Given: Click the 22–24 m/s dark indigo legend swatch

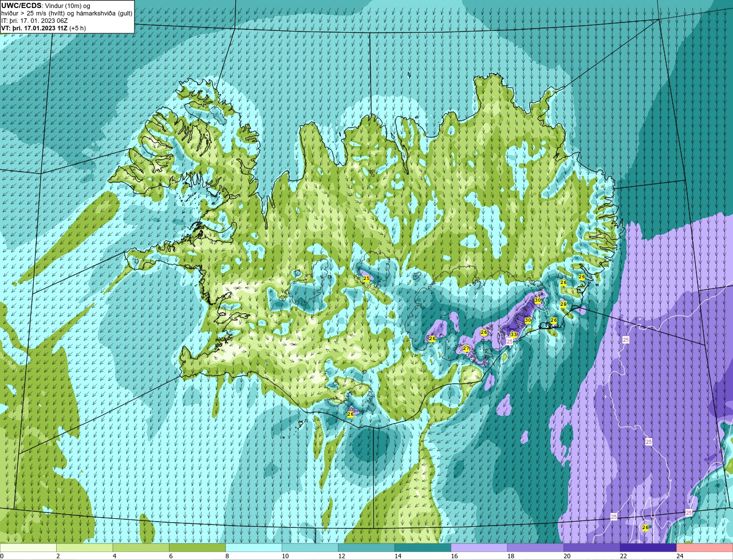Looking at the screenshot, I should 648,547.
